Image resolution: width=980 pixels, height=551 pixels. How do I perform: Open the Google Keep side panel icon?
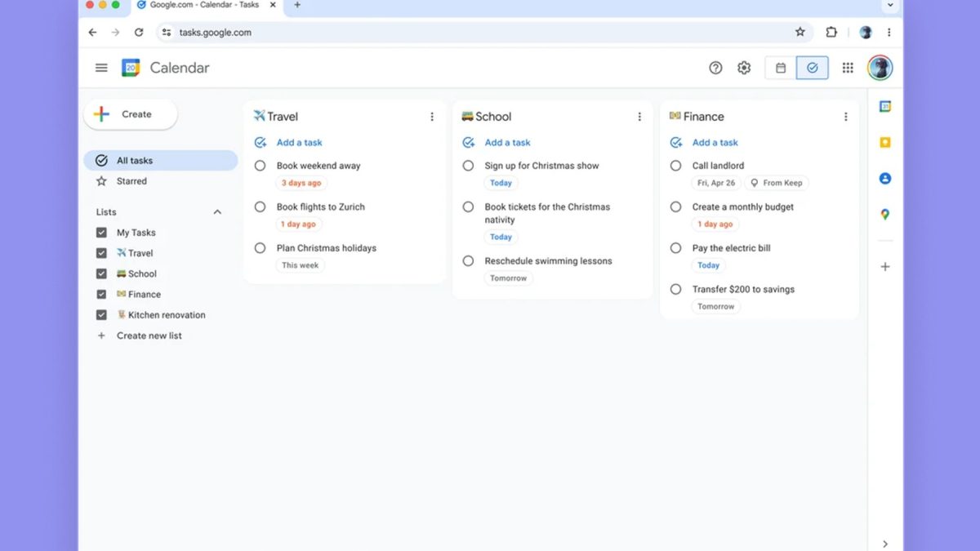884,143
